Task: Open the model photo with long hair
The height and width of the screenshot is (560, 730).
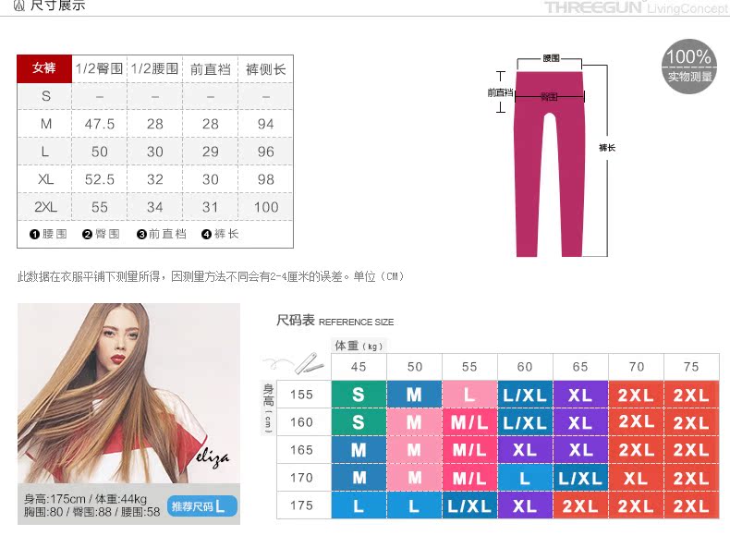Action: pos(129,393)
